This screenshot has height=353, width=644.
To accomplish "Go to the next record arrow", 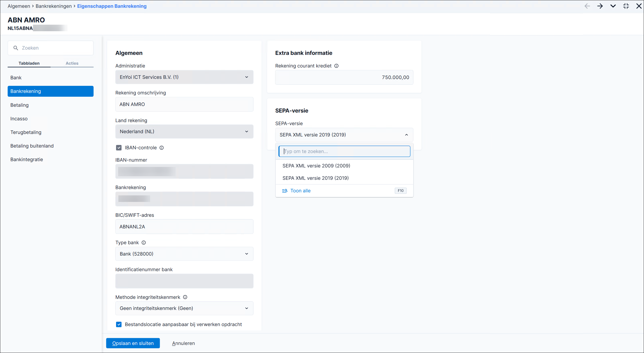I will (x=600, y=6).
